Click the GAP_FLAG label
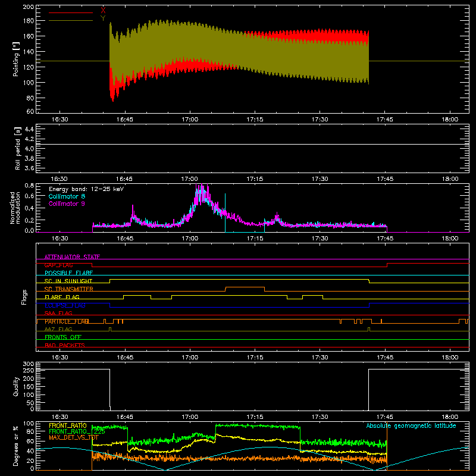476x476 pixels. 58,265
